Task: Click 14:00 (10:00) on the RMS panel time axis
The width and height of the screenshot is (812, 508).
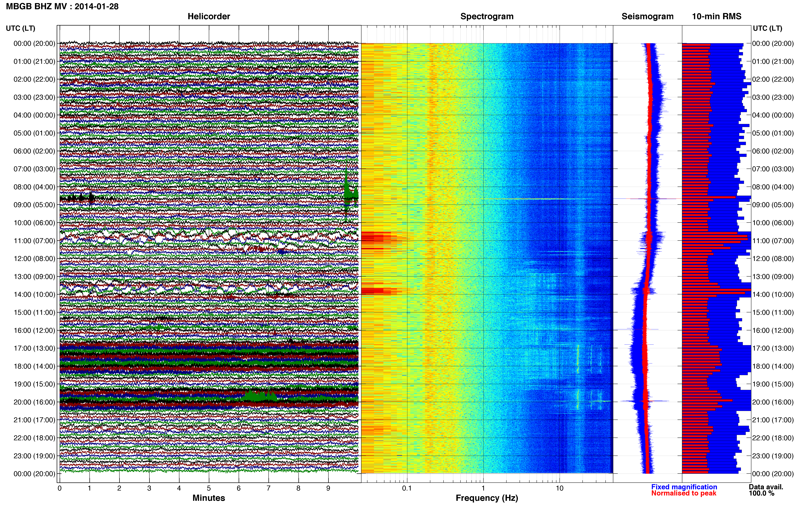Action: tap(773, 295)
